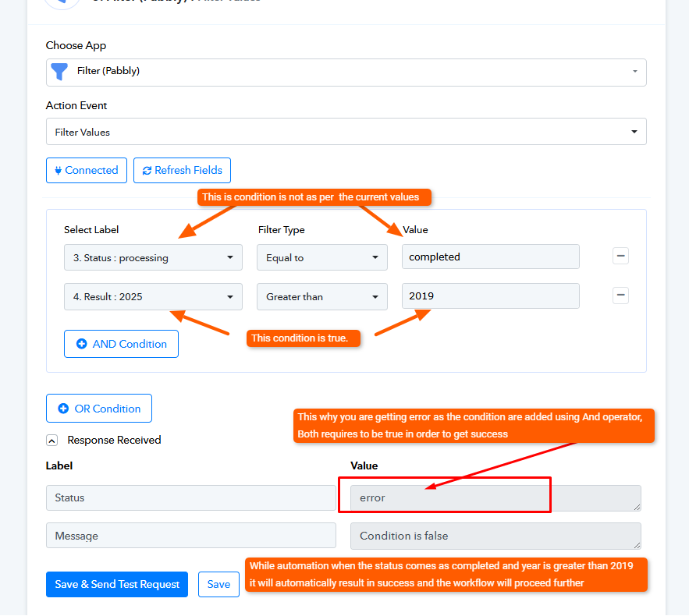Click the refresh icon beside Refresh Fields
Image resolution: width=689 pixels, height=616 pixels.
tap(147, 171)
